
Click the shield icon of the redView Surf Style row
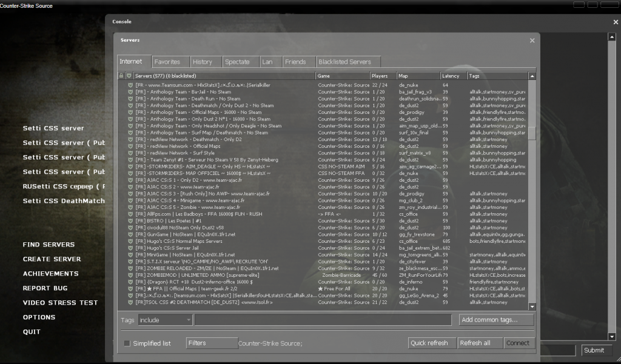[x=130, y=153]
